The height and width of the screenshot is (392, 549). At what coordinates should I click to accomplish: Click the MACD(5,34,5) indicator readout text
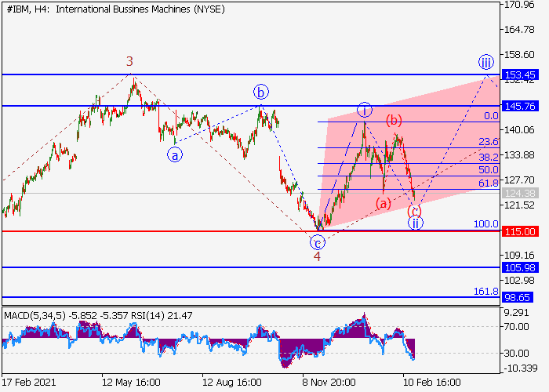pos(66,316)
